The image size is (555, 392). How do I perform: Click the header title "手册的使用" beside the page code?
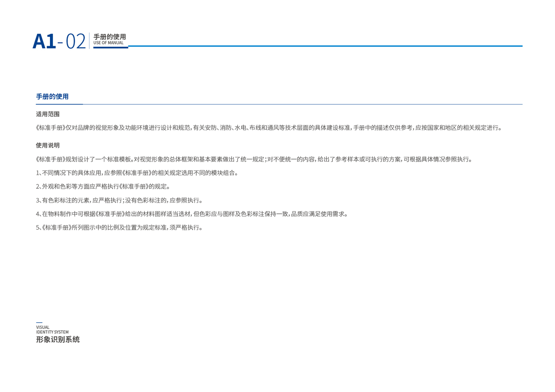pos(110,37)
